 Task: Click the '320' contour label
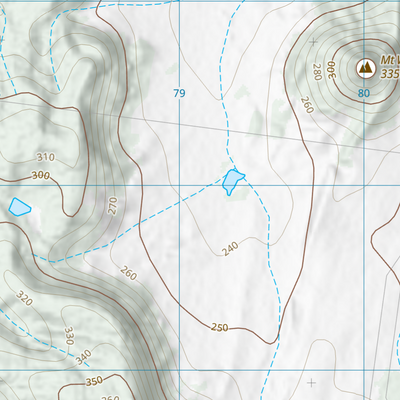click(25, 298)
